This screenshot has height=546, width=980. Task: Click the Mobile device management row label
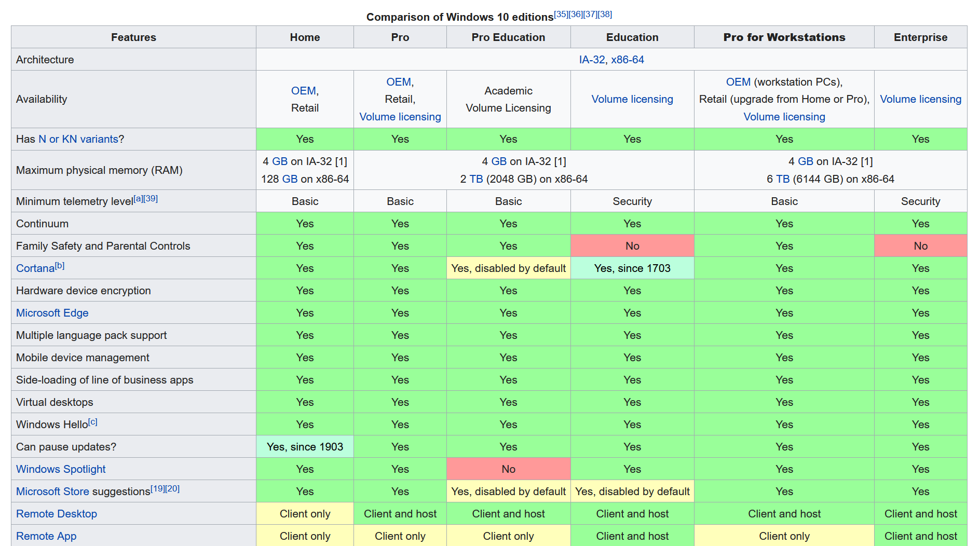pyautogui.click(x=83, y=358)
